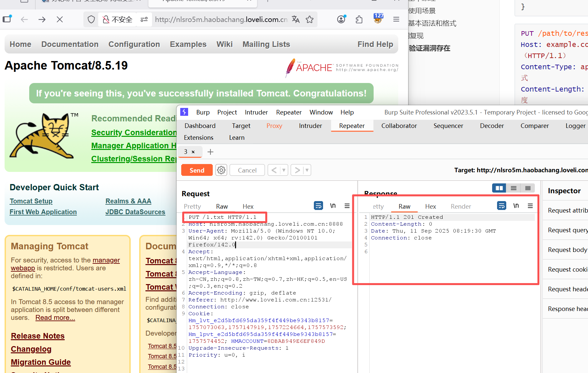Switch to the Sequencer tab
588x373 pixels.
click(x=448, y=126)
